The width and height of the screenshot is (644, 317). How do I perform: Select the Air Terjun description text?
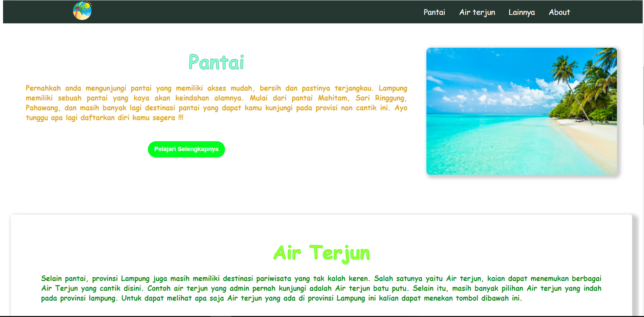pyautogui.click(x=321, y=288)
